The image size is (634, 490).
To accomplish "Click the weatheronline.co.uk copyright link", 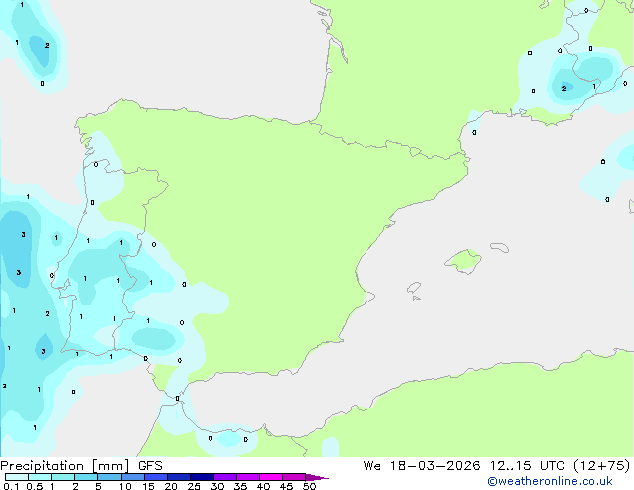I will 550,481.
